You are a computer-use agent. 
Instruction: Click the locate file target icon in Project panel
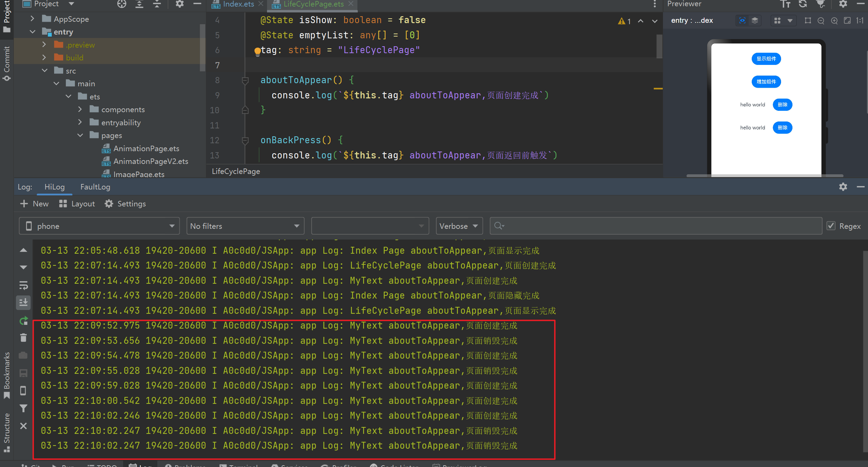point(121,4)
